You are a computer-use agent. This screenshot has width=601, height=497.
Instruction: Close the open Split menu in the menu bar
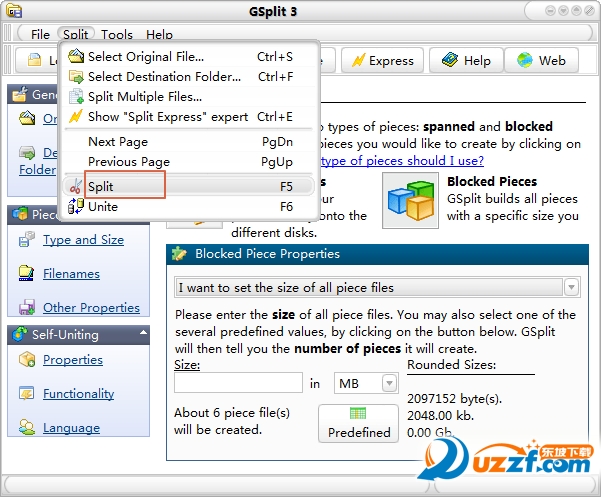[x=76, y=34]
